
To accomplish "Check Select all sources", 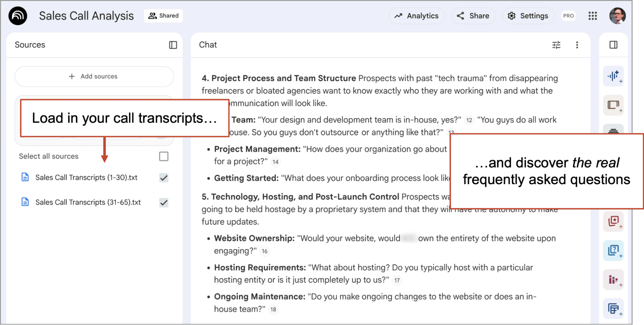I will click(x=164, y=156).
